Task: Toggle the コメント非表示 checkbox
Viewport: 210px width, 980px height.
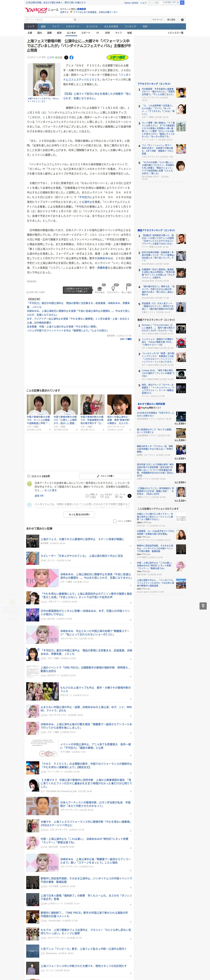Action: pyautogui.click(x=115, y=521)
